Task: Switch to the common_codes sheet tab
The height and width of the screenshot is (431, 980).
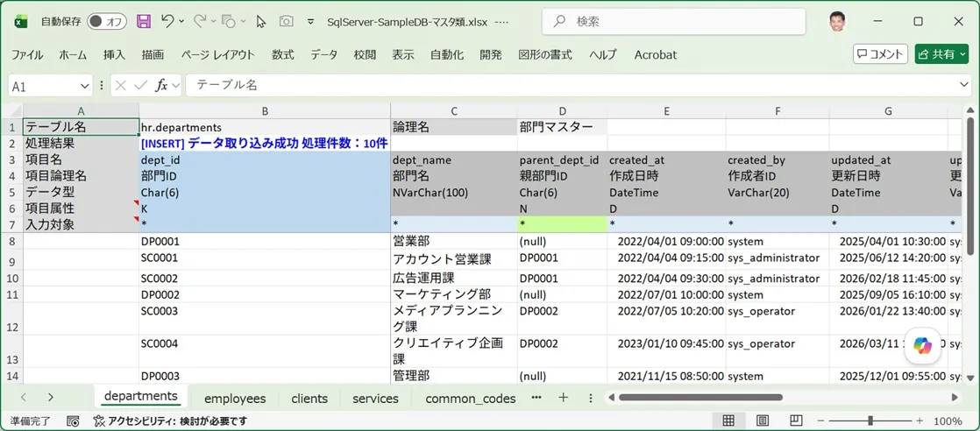Action: pos(471,399)
